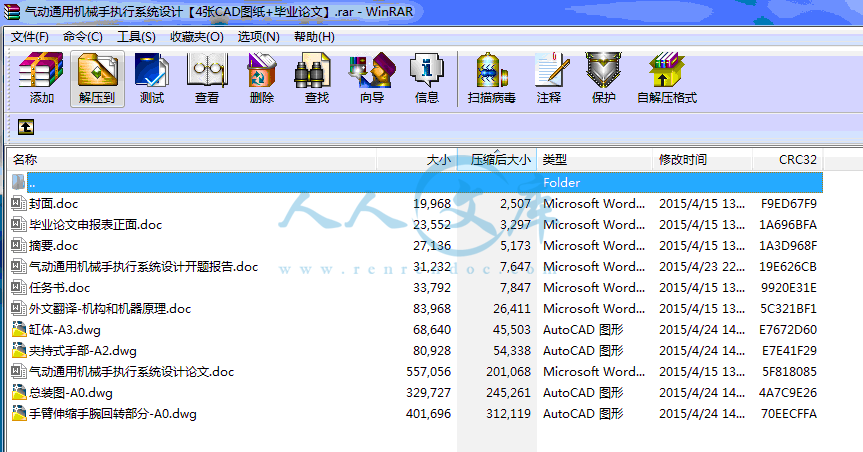
Task: Open the 帮助(H) menu
Action: point(314,37)
